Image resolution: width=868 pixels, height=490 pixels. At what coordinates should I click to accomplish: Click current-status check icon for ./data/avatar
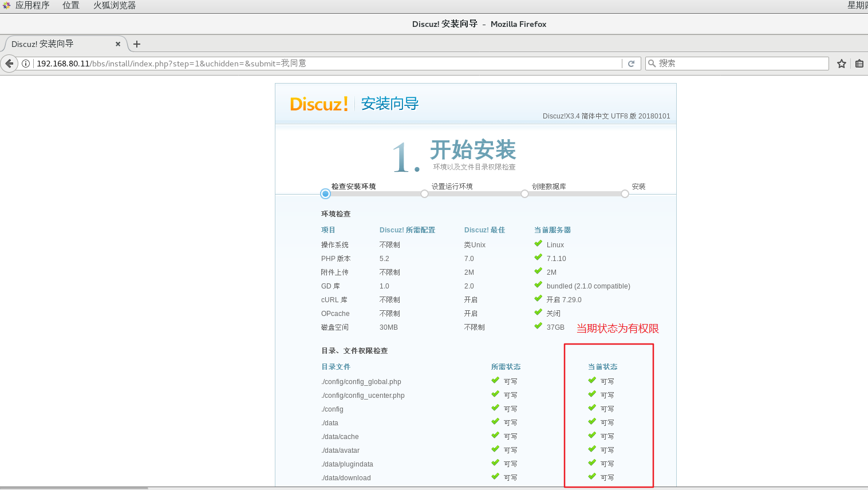[x=592, y=449]
